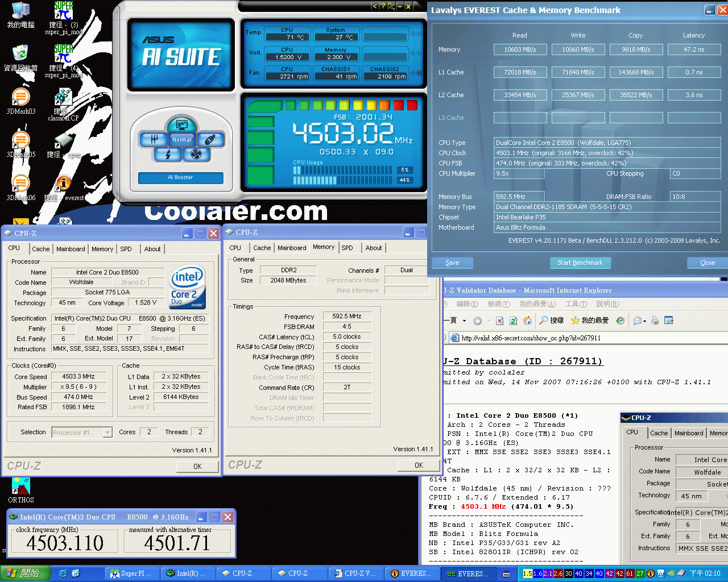Open the 說明(H) menu in Internet Explorer
The width and height of the screenshot is (728, 582).
coord(607,304)
